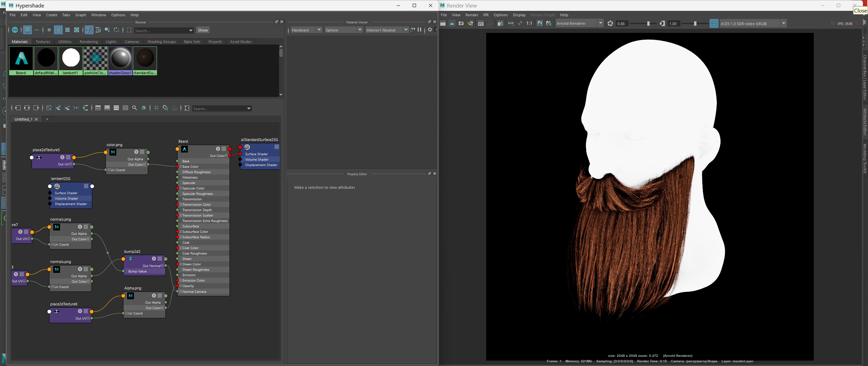
Task: Toggle the browser swatch generation ON icon
Action: coord(15,30)
